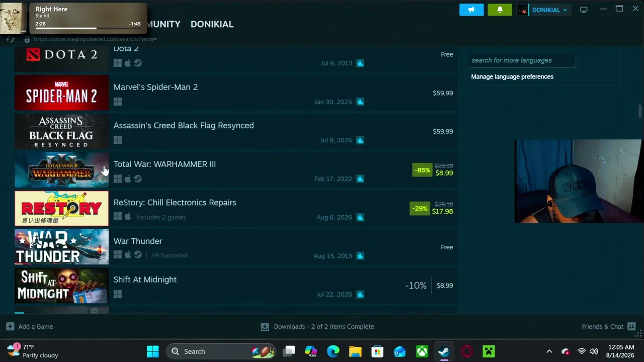Screen dimensions: 644x362
Task: Click the Spider-Man 2 capsule thumbnail
Action: pos(61,93)
